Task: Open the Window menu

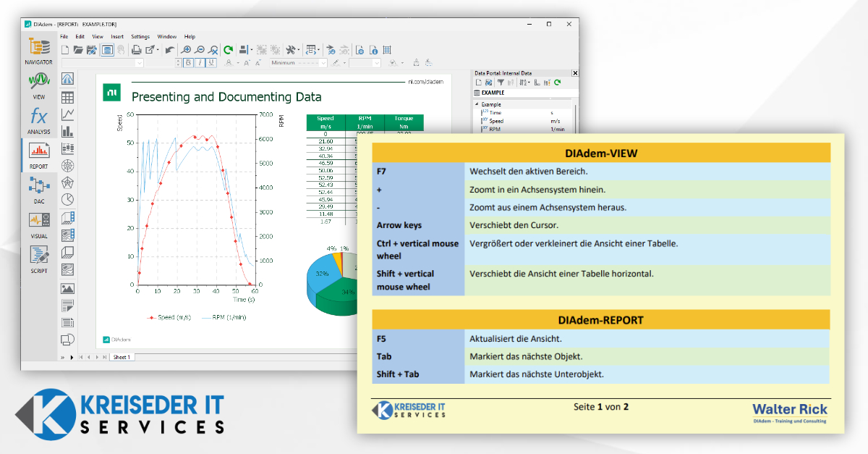Action: tap(167, 36)
